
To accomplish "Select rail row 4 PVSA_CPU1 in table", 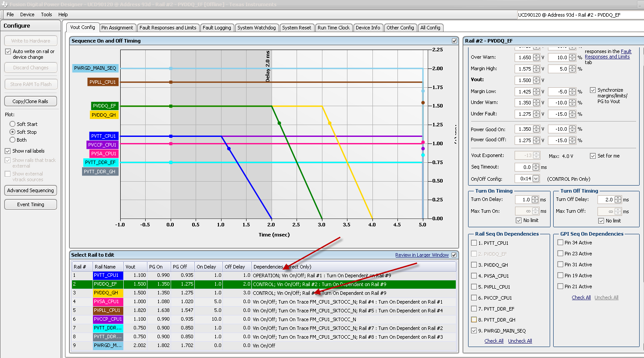I will pos(264,301).
